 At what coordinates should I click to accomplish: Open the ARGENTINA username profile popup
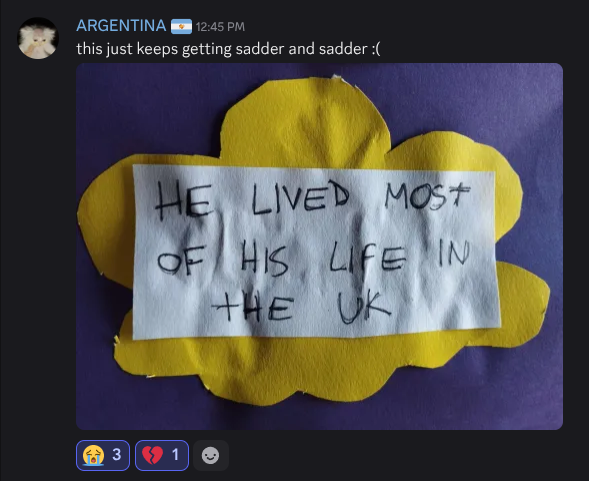coord(121,26)
